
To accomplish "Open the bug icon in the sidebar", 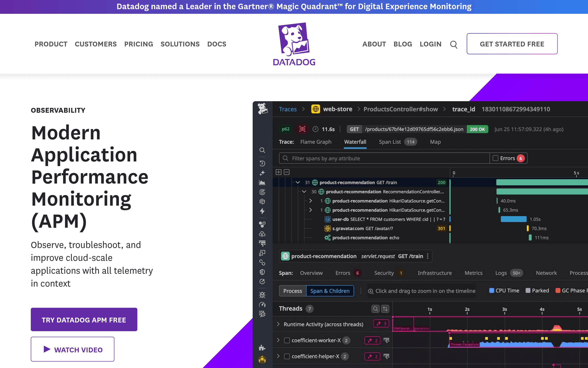I will 262,295.
